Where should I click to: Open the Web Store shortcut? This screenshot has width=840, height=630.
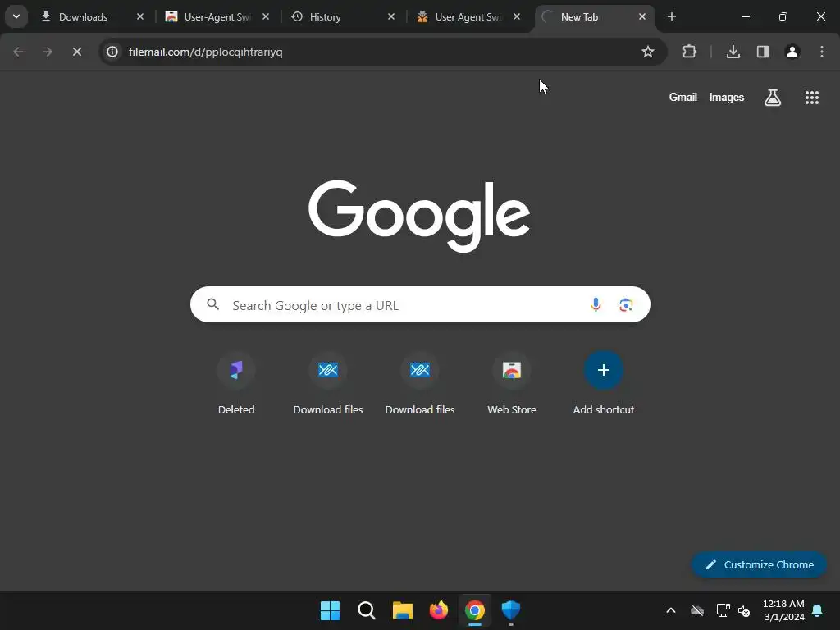[x=512, y=384]
